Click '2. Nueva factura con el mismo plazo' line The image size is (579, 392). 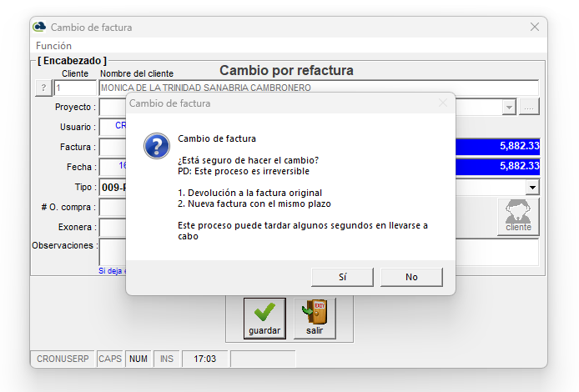tap(254, 204)
